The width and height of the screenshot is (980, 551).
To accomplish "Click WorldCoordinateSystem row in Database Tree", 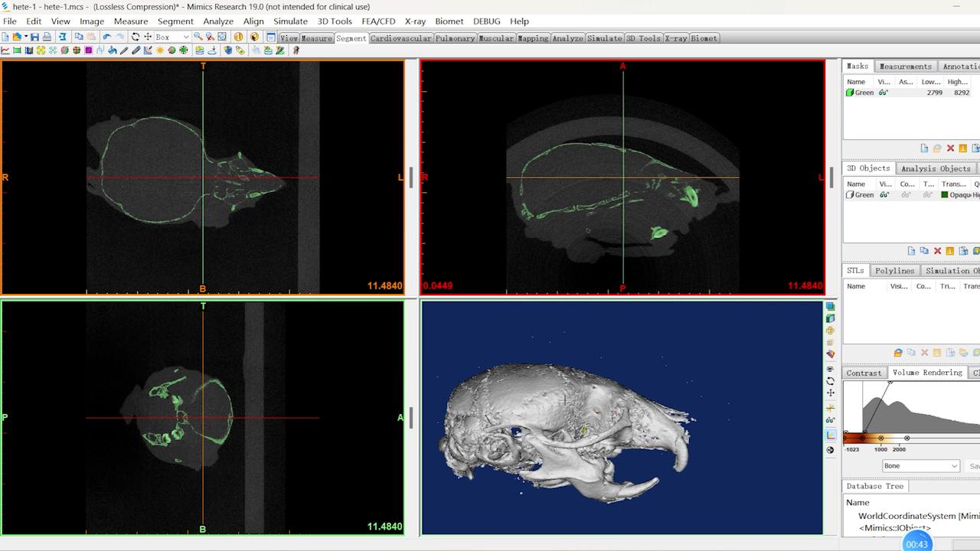I will [x=918, y=516].
